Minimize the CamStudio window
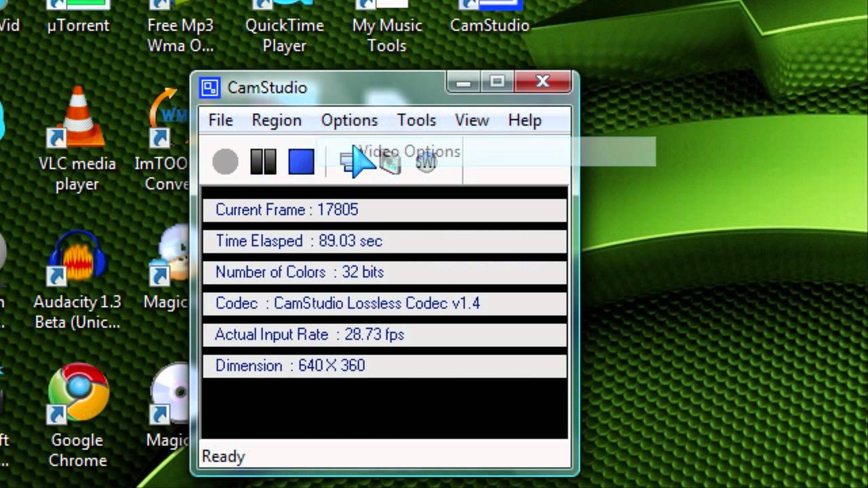This screenshot has width=868, height=488. pyautogui.click(x=464, y=83)
